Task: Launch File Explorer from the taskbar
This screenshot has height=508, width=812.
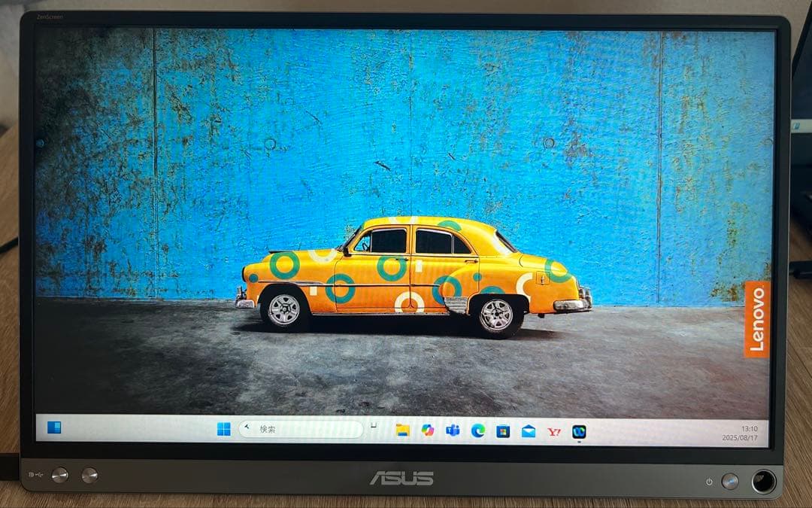Action: point(402,430)
